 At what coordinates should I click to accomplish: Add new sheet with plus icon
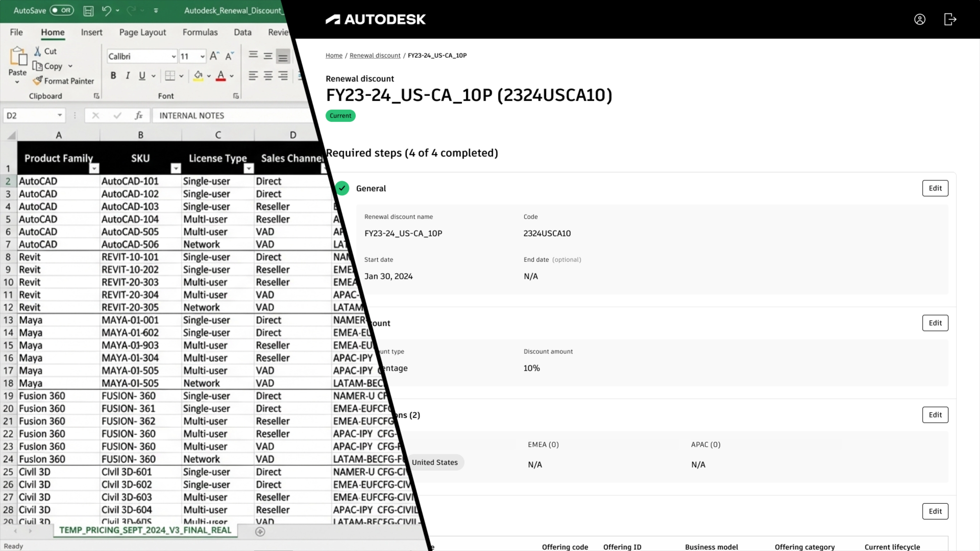coord(260,531)
